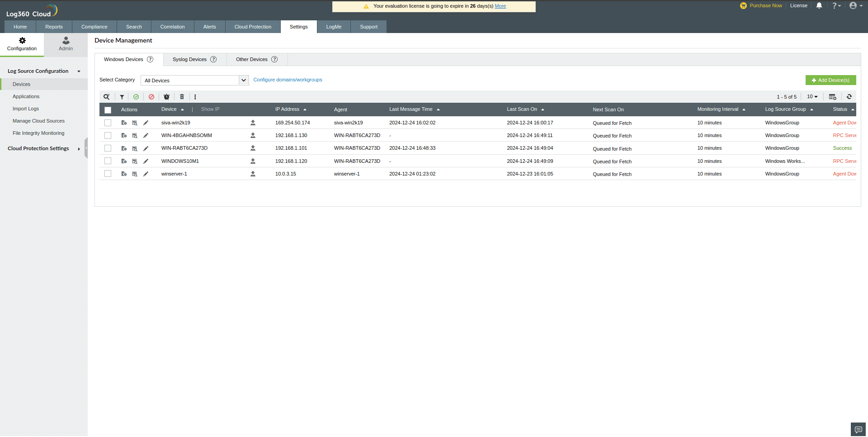Edit the siva-win2k19 device using the pencil icon

[x=146, y=123]
